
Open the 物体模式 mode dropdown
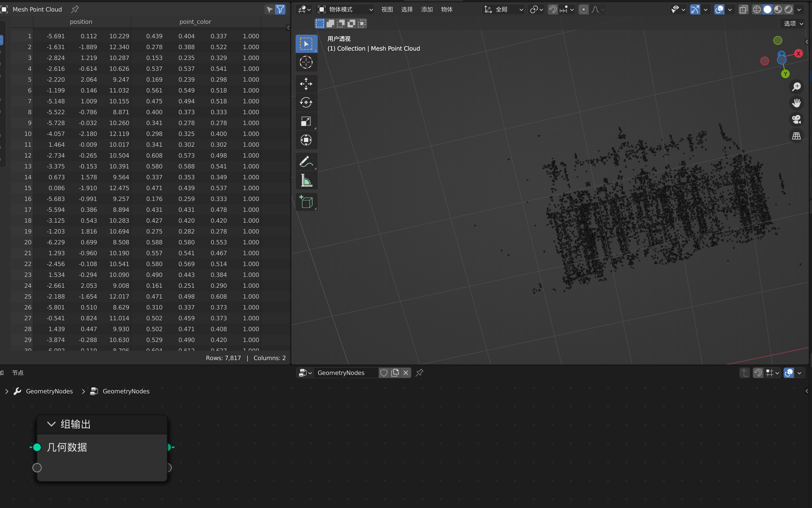[x=346, y=9]
